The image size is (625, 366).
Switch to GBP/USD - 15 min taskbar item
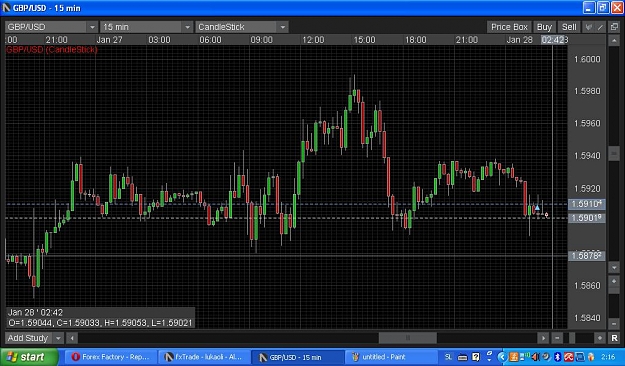(298, 357)
